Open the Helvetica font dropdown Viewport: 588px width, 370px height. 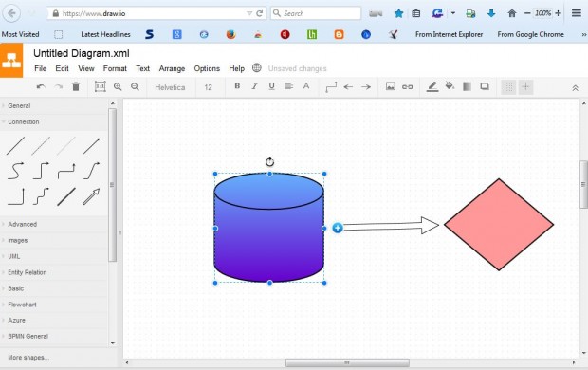(x=170, y=87)
